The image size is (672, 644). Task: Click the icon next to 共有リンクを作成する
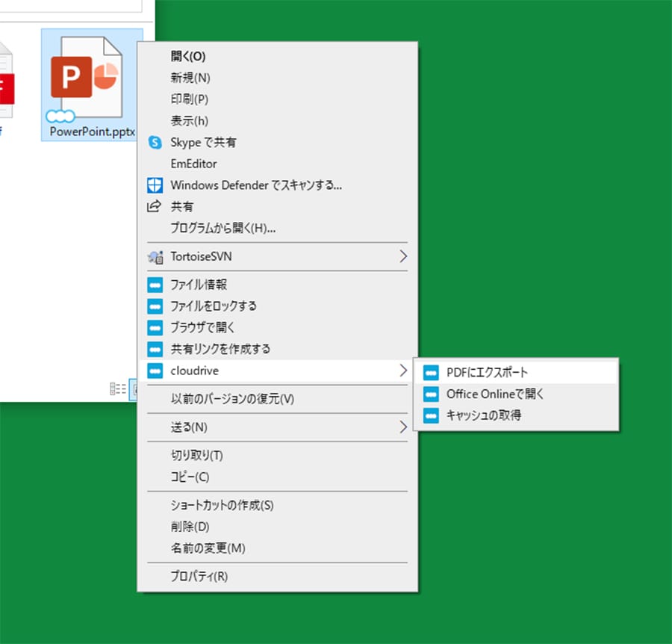coord(155,349)
